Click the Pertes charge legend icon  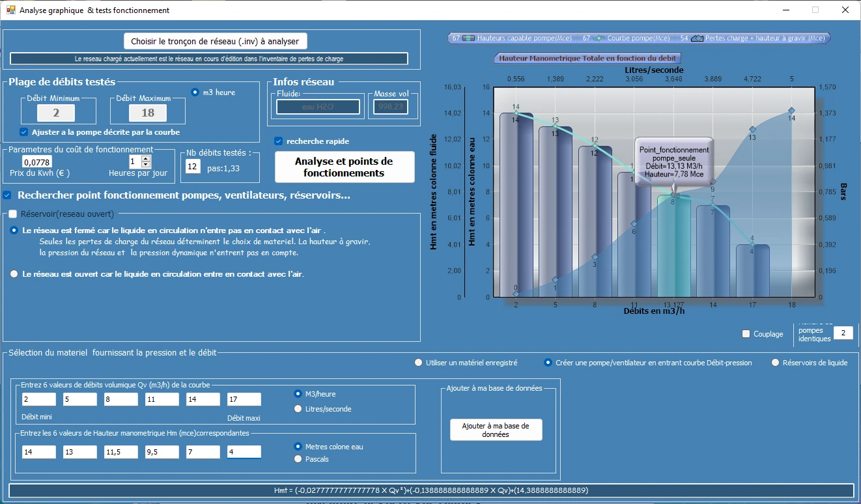click(x=697, y=38)
